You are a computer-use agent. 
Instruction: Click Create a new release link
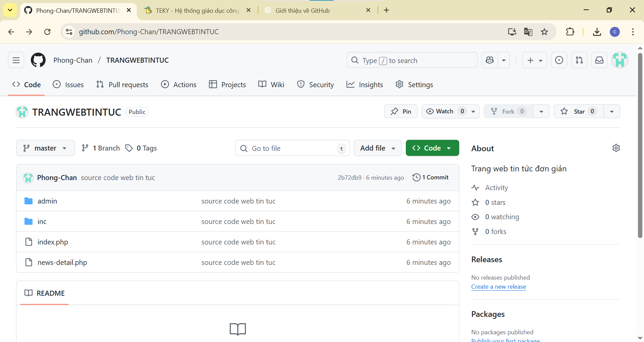pos(499,287)
